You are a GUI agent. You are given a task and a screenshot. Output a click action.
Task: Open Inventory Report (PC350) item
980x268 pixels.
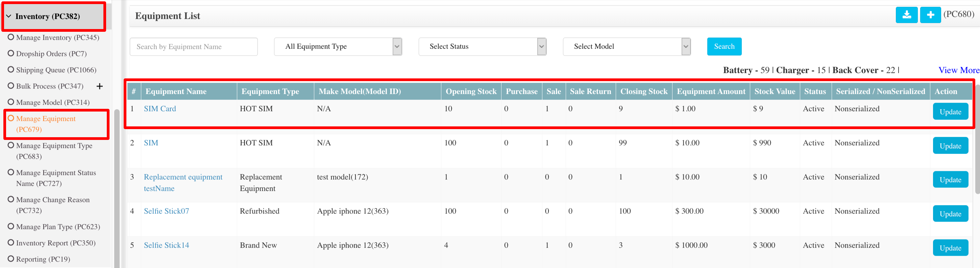(52, 243)
